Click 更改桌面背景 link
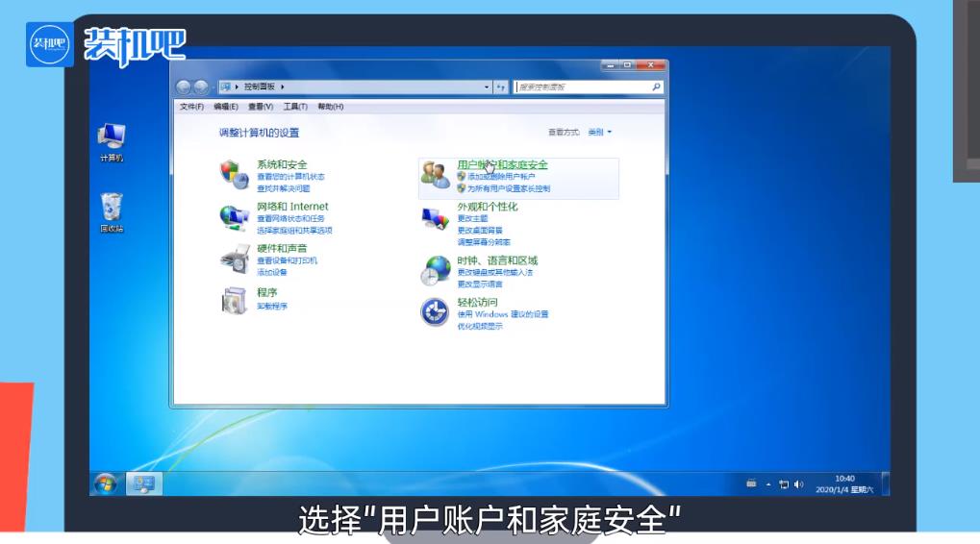The width and height of the screenshot is (980, 544). click(x=480, y=231)
